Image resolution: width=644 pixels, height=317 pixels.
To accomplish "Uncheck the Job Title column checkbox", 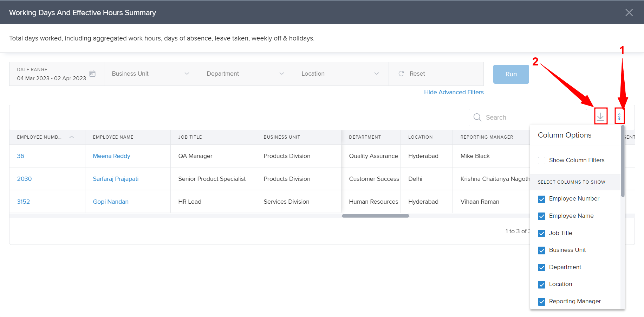I will (x=541, y=233).
